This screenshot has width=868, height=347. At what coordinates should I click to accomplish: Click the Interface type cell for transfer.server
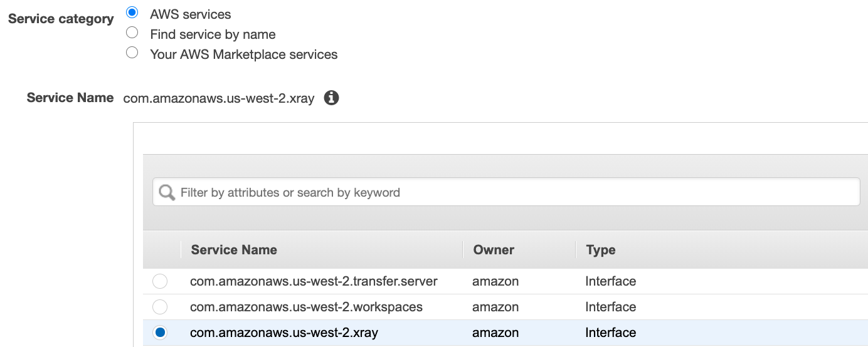tap(610, 281)
